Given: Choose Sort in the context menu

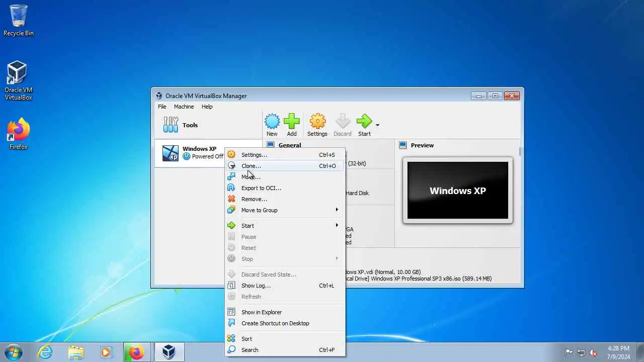Looking at the screenshot, I should click(285, 339).
